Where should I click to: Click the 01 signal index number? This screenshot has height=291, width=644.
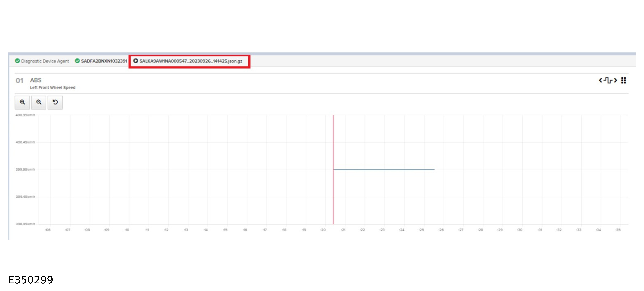coord(19,81)
